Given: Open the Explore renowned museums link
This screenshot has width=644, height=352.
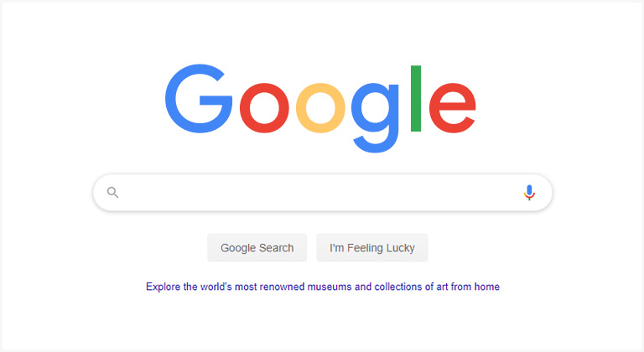Looking at the screenshot, I should (323, 287).
